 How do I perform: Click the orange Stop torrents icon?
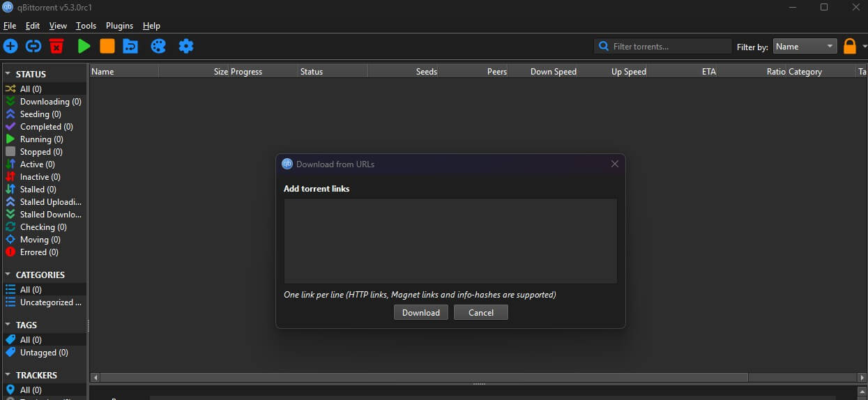click(107, 46)
